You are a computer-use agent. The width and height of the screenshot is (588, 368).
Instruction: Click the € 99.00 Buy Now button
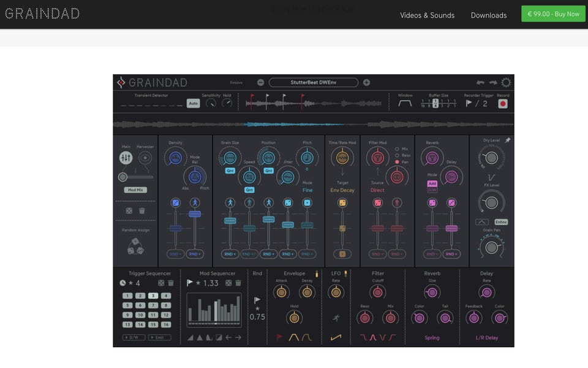(553, 14)
